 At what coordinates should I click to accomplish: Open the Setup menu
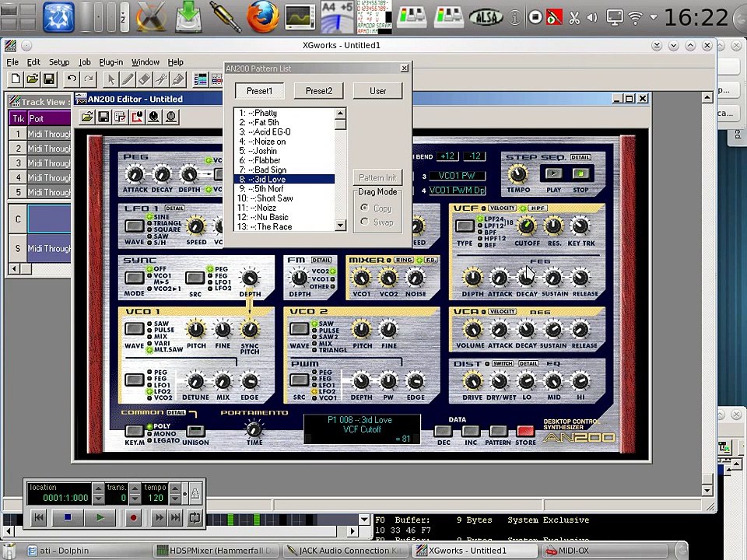pos(59,62)
